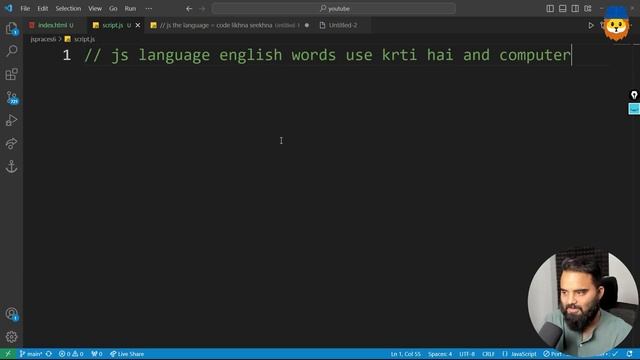Open the Edit menu
The width and height of the screenshot is (640, 360).
(42, 9)
